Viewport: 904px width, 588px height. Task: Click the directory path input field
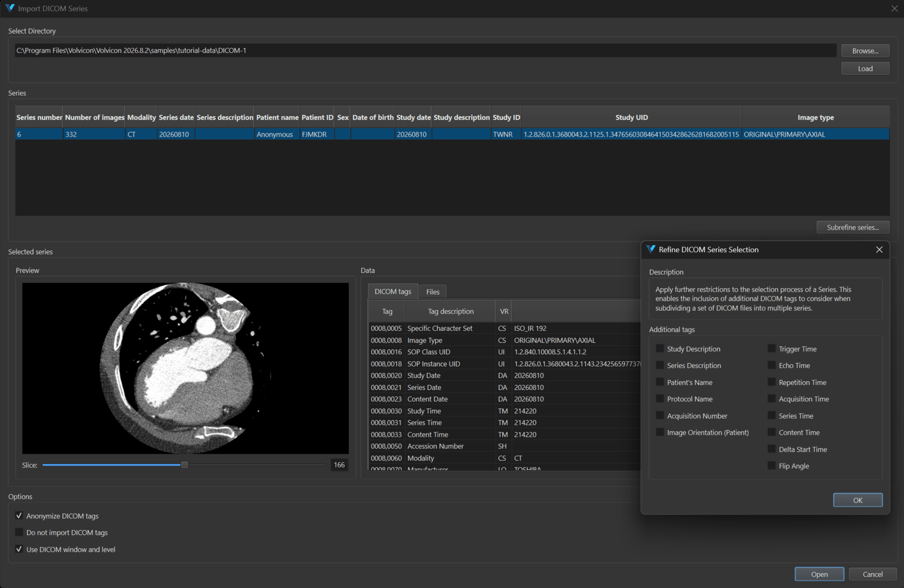click(x=425, y=51)
